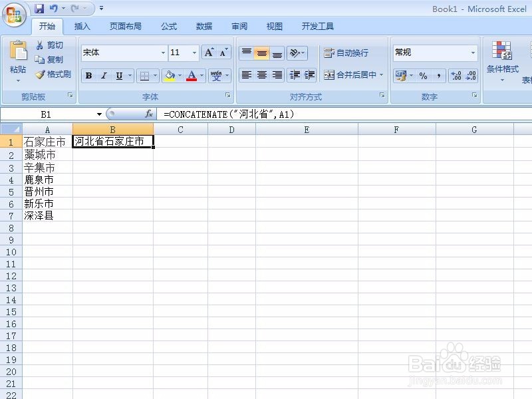Switch to the 公式 ribbon tab

[168, 26]
